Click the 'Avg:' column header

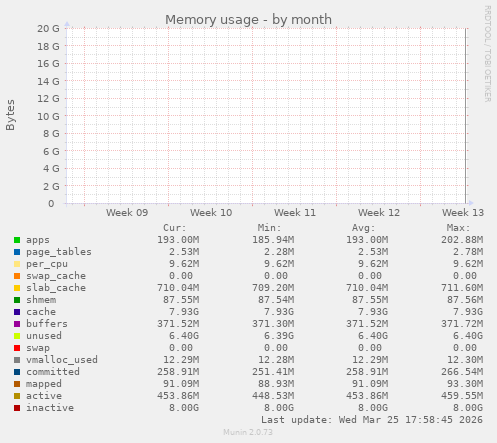coord(364,228)
